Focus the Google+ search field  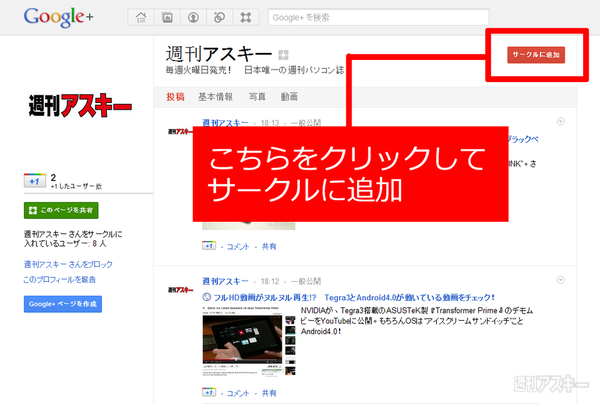(378, 17)
